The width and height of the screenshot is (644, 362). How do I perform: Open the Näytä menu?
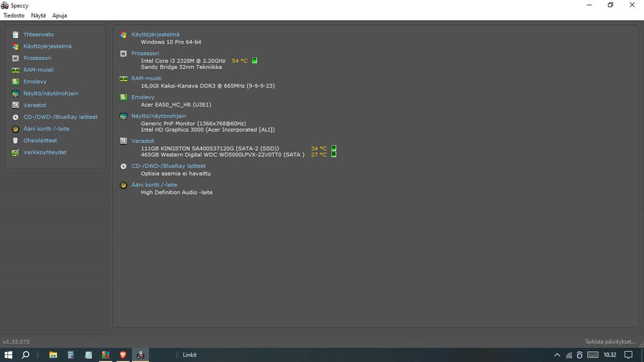point(38,15)
